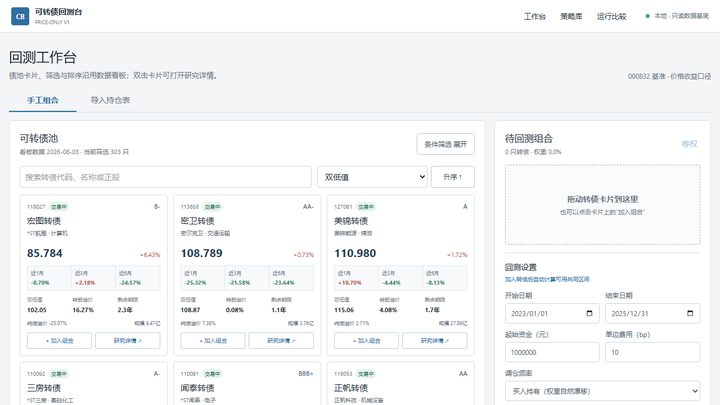720x405 pixels.
Task: Click the +6.43% change value
Action: point(150,255)
